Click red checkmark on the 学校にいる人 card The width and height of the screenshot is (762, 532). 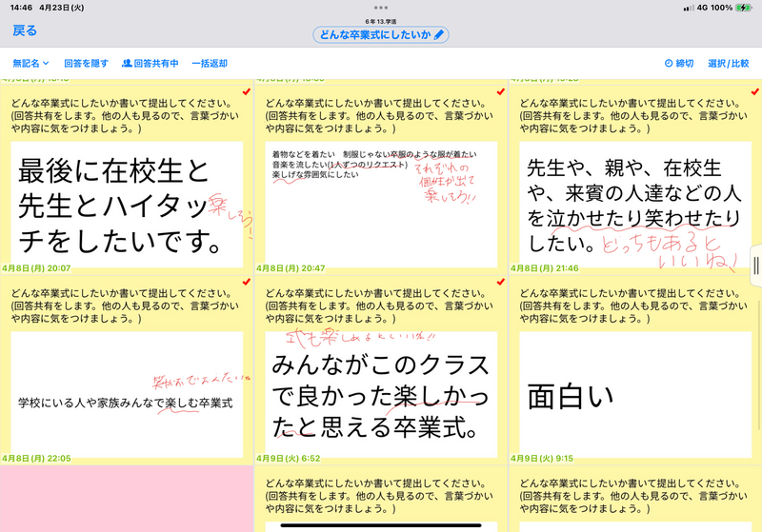247,282
